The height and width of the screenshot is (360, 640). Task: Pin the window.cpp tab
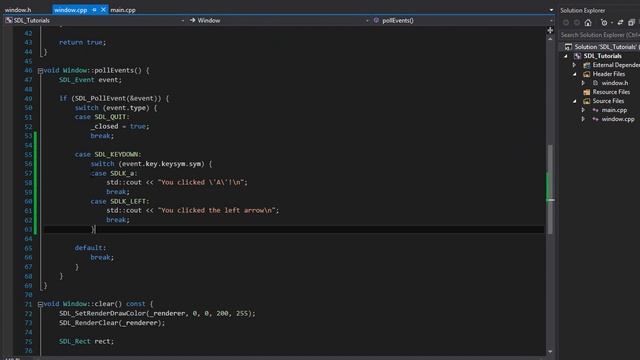pos(94,10)
